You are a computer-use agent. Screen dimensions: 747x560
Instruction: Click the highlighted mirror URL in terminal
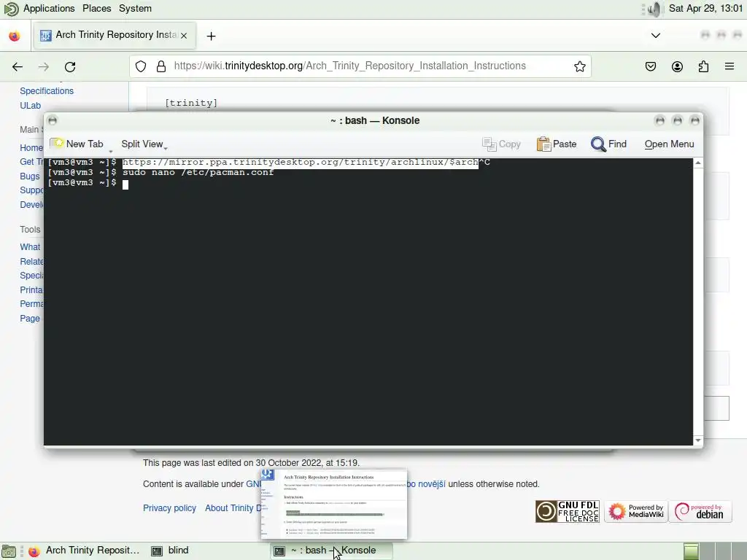coord(300,163)
